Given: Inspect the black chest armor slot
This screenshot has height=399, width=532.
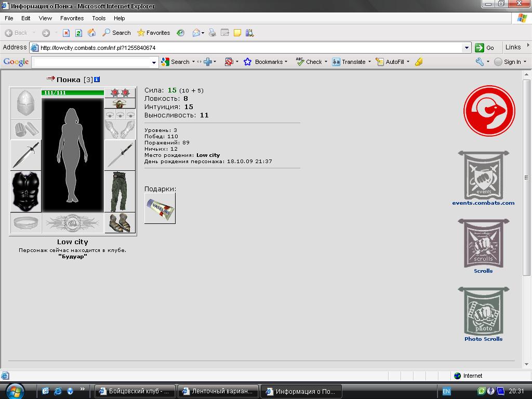Looking at the screenshot, I should pyautogui.click(x=26, y=192).
